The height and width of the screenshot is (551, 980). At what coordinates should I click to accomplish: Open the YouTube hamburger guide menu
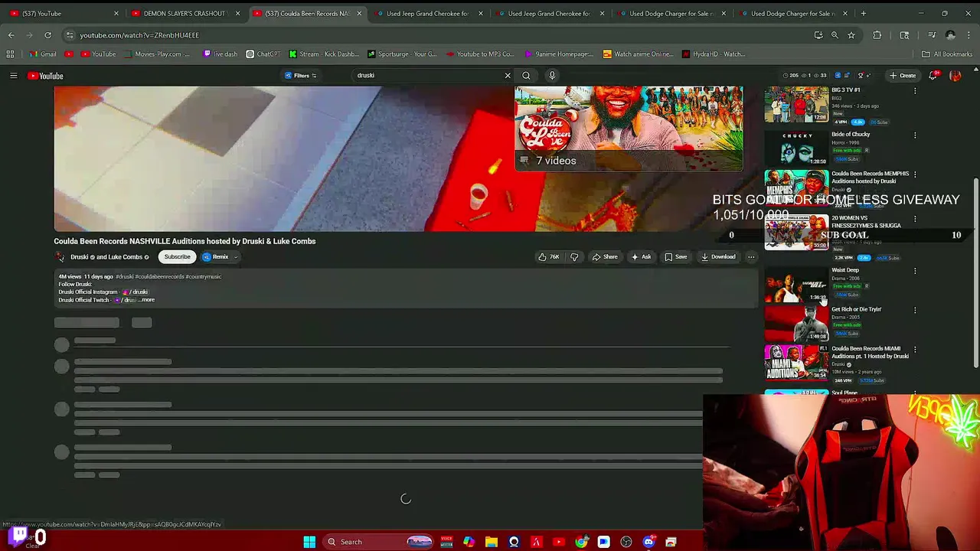pos(13,76)
